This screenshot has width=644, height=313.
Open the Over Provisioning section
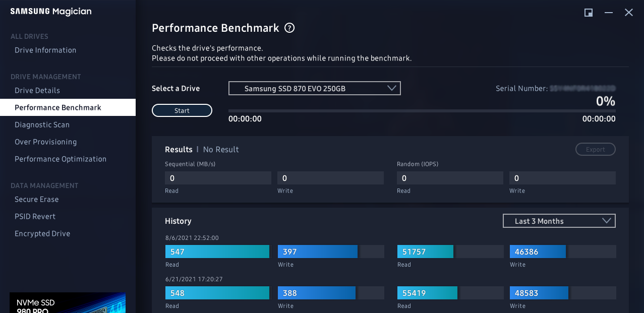click(x=45, y=142)
